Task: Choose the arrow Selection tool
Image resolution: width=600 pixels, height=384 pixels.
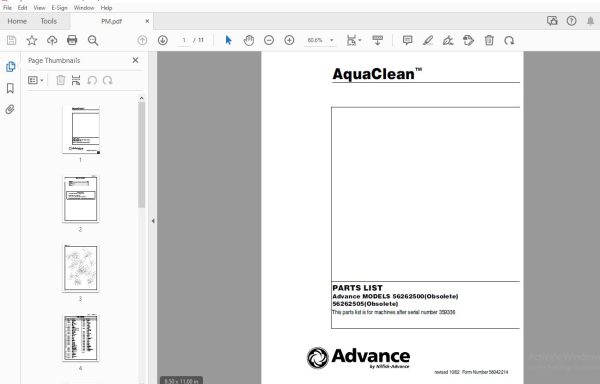Action: tap(228, 40)
